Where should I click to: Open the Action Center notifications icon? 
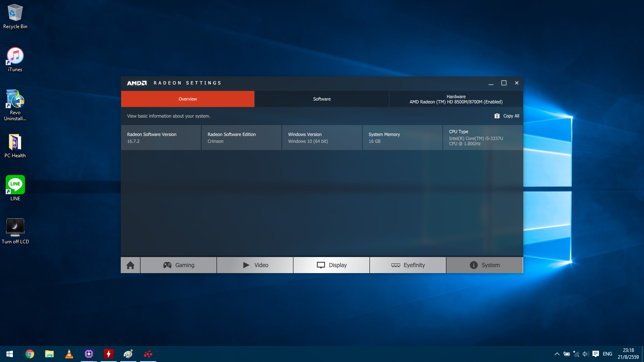tap(596, 354)
